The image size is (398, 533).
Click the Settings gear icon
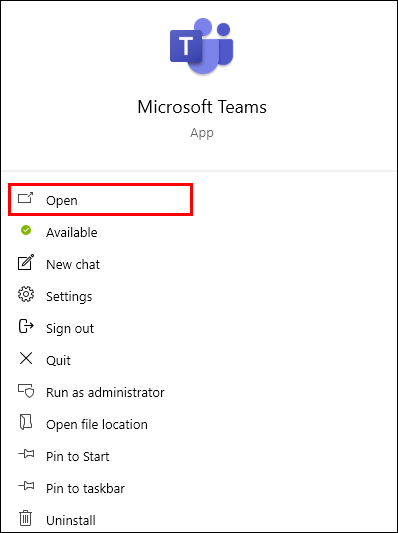(26, 294)
